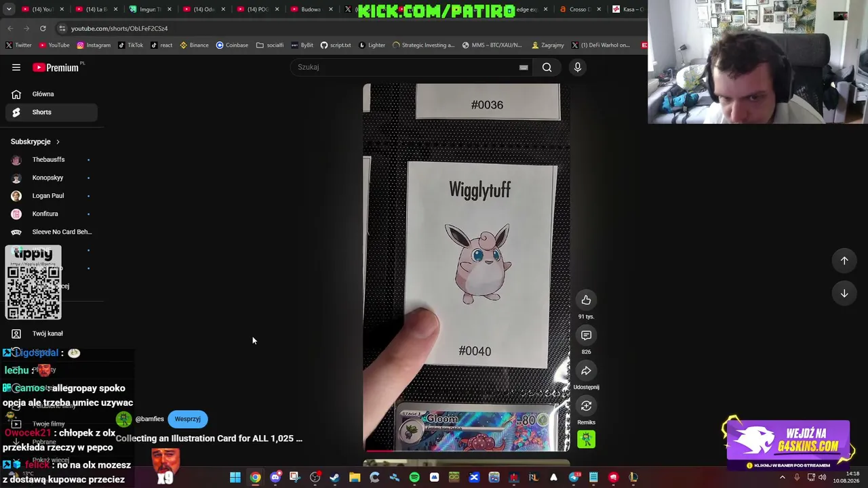Open Konopskyy channel subscription
868x488 pixels.
[52, 178]
